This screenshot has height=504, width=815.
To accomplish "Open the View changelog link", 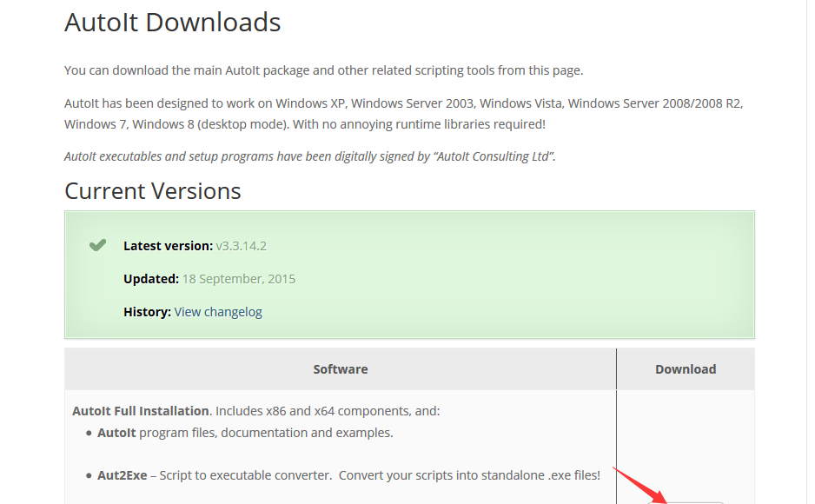I will point(218,312).
